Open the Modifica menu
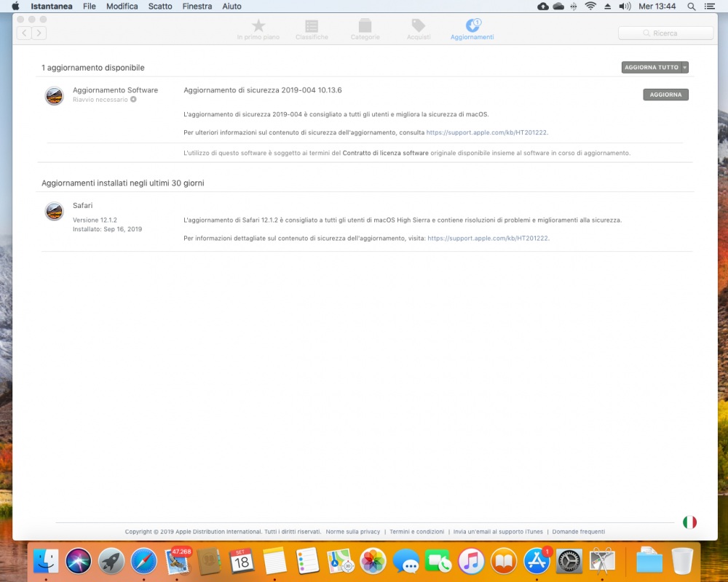Screen dimensions: 728x582 [122, 6]
